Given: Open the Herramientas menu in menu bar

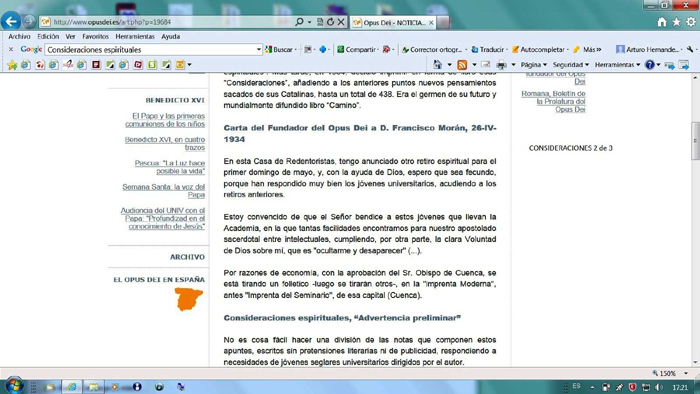Looking at the screenshot, I should [x=135, y=37].
